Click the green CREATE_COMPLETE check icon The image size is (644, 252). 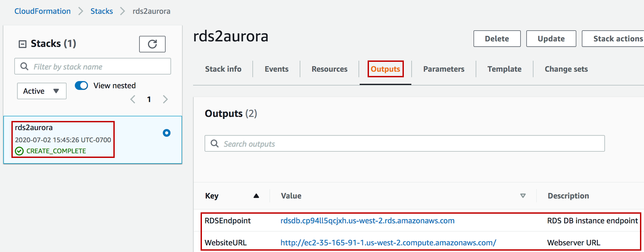click(19, 151)
